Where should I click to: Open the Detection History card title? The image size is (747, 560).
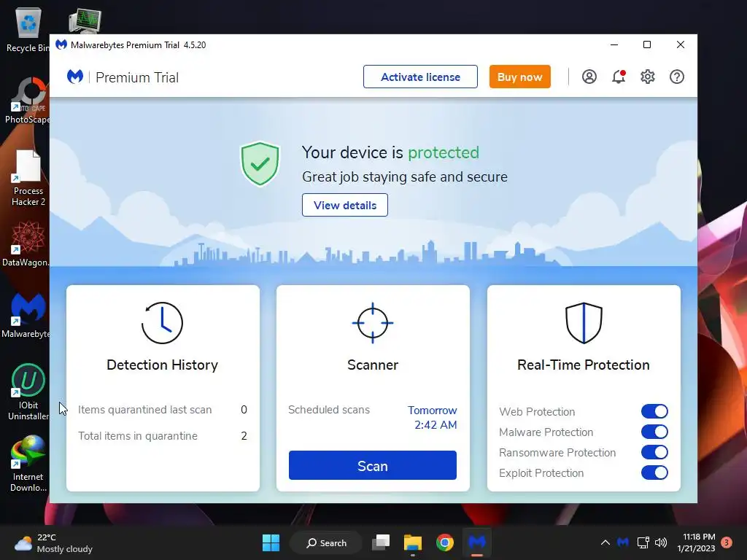(162, 365)
